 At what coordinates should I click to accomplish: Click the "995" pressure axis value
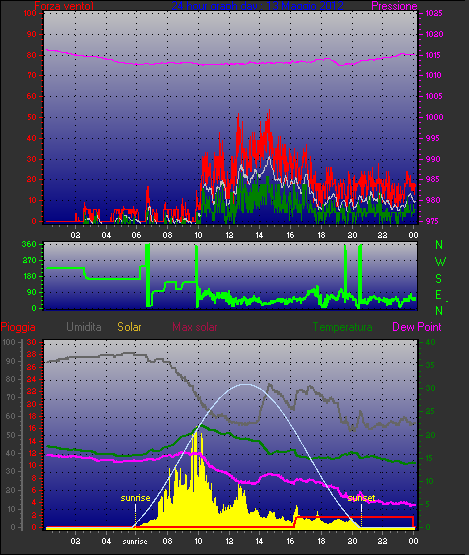point(432,138)
